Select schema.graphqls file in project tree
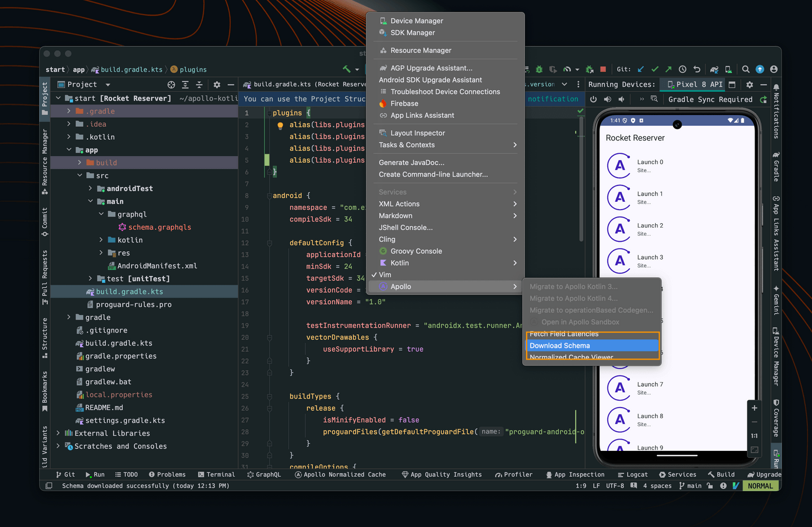This screenshot has height=527, width=812. [160, 227]
